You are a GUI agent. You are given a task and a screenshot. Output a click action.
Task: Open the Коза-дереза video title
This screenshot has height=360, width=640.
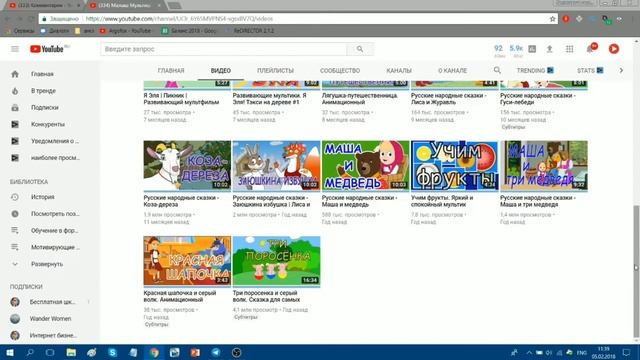coord(181,201)
